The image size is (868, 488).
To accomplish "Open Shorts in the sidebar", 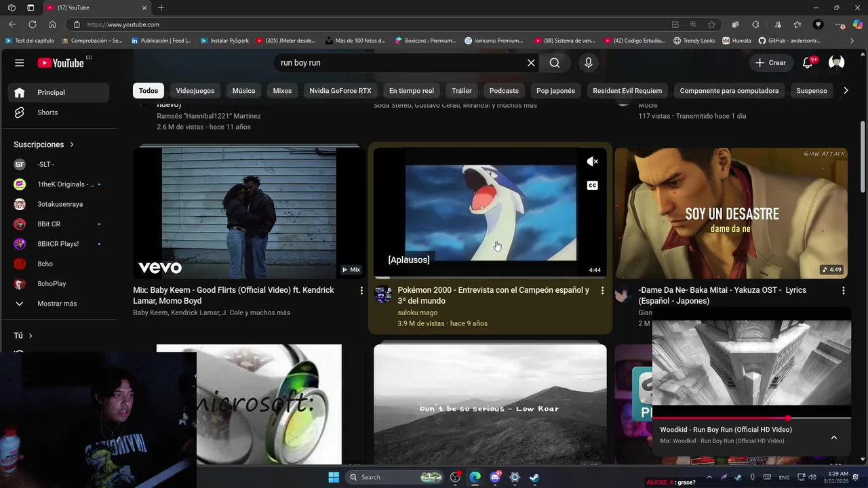I will click(x=58, y=113).
